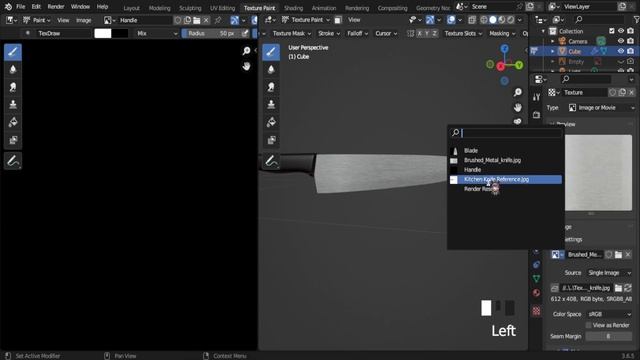Open the Edit menu

36,7
